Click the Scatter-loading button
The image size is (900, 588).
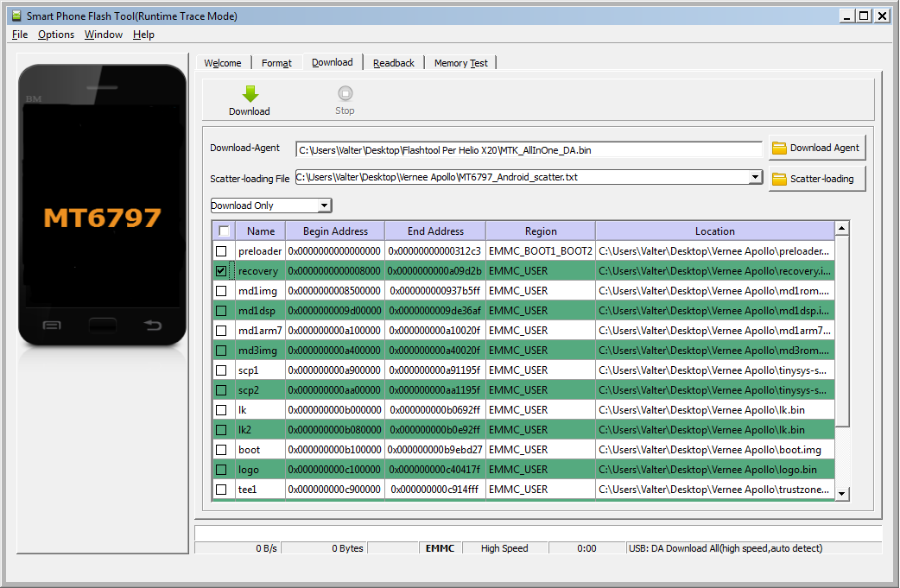click(x=816, y=179)
